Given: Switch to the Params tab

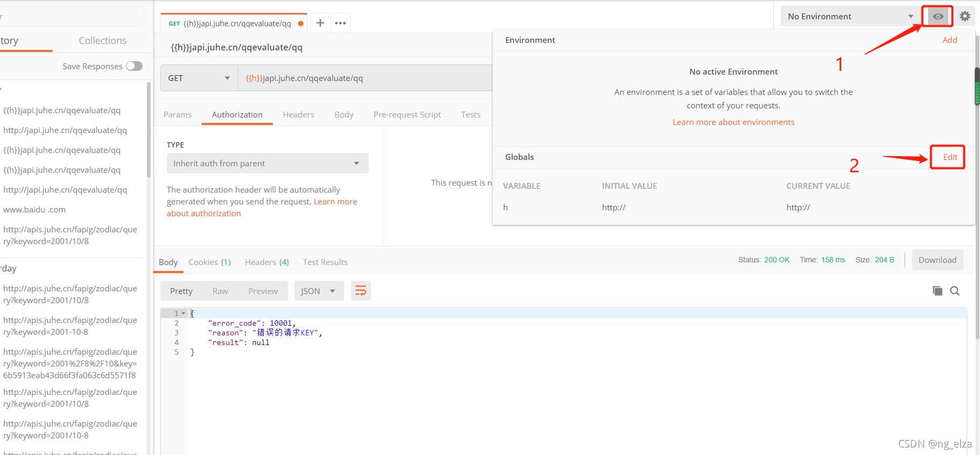Looking at the screenshot, I should point(177,114).
